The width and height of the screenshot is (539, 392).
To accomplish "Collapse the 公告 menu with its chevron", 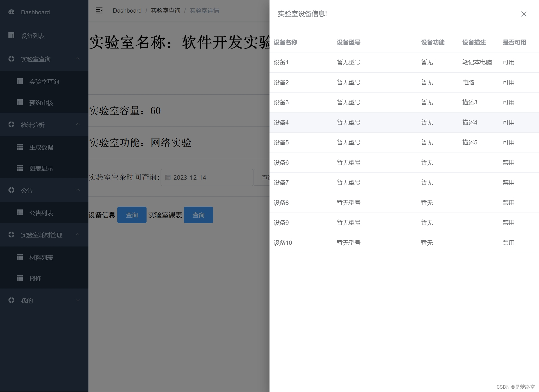I will coord(78,190).
